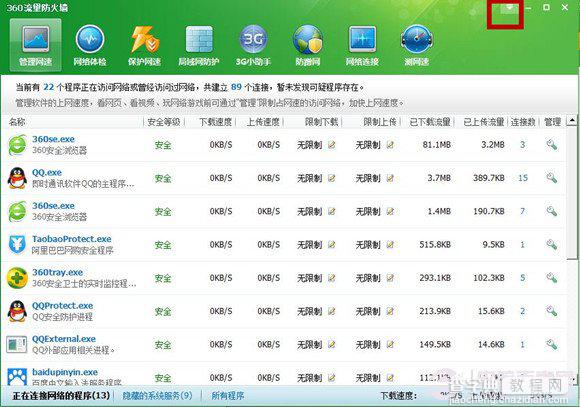This screenshot has height=407, width=580.
Task: Open 360tray.exe process name link
Action: tap(57, 272)
